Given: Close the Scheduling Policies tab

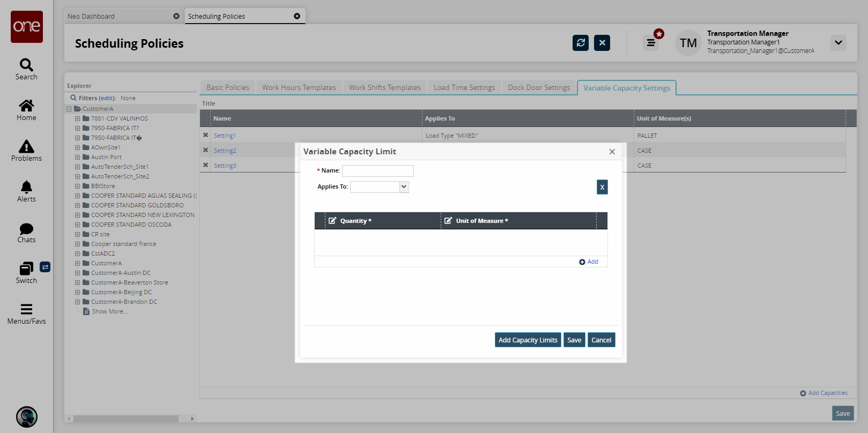Looking at the screenshot, I should point(297,16).
